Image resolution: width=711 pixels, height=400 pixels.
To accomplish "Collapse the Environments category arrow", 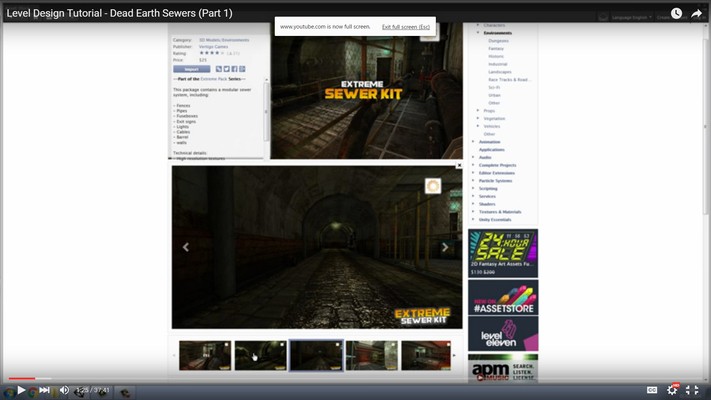I will [478, 33].
